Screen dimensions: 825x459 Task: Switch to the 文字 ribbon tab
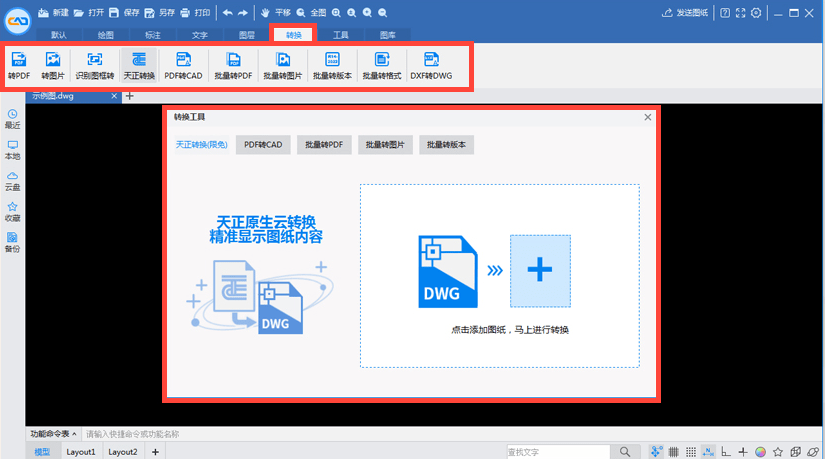199,35
